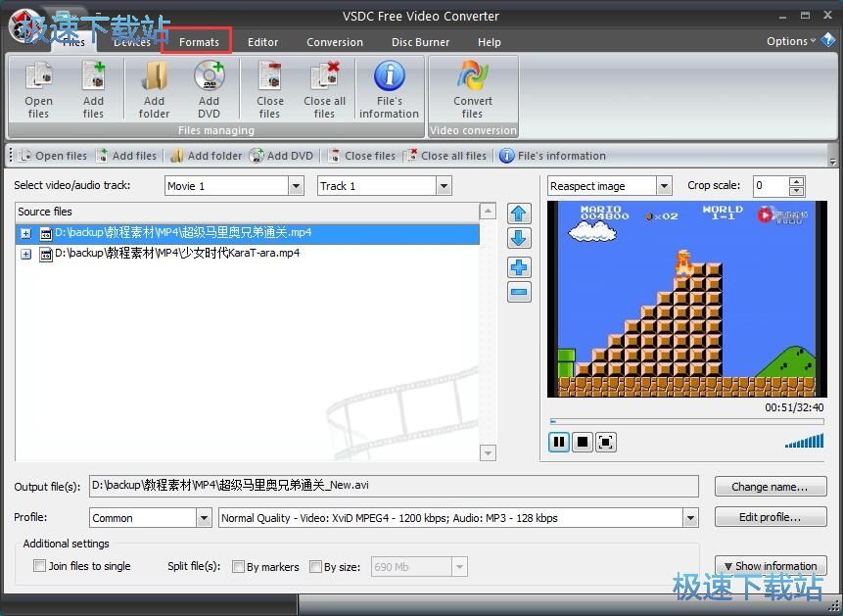Check the By markers split option

(238, 566)
